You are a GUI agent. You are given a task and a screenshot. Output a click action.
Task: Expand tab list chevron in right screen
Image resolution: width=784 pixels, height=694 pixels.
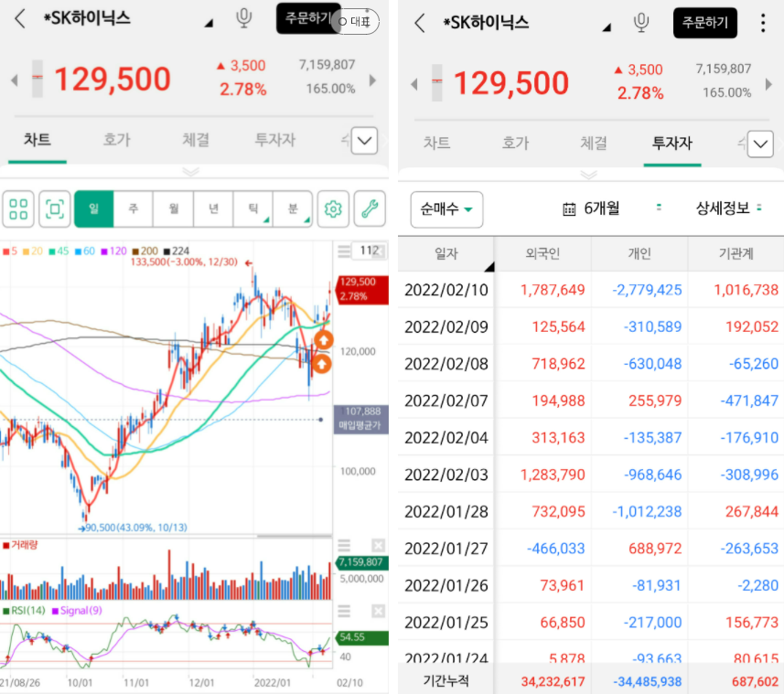pos(760,144)
